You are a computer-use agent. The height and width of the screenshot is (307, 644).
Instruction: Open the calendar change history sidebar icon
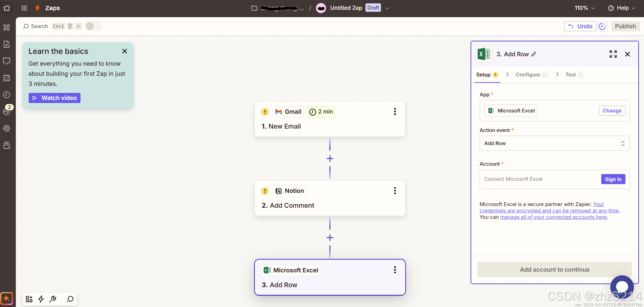tap(7, 78)
